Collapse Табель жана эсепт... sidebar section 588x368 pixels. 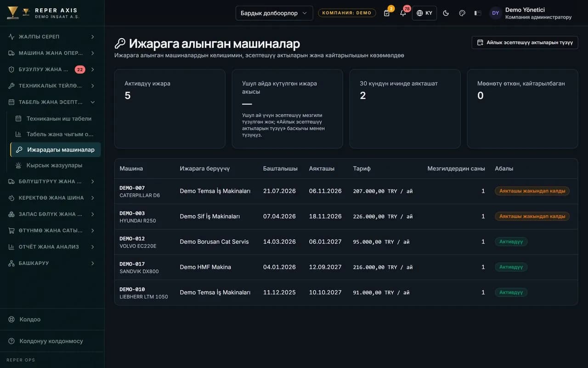52,102
